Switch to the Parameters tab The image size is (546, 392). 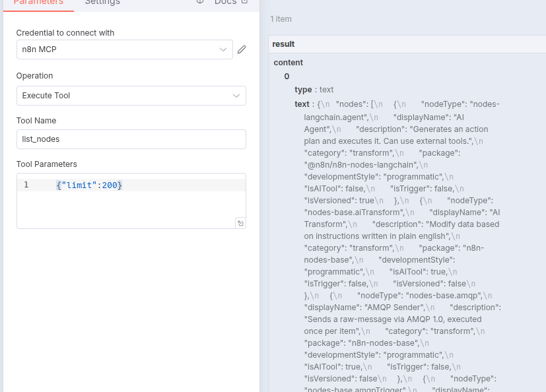pos(39,3)
